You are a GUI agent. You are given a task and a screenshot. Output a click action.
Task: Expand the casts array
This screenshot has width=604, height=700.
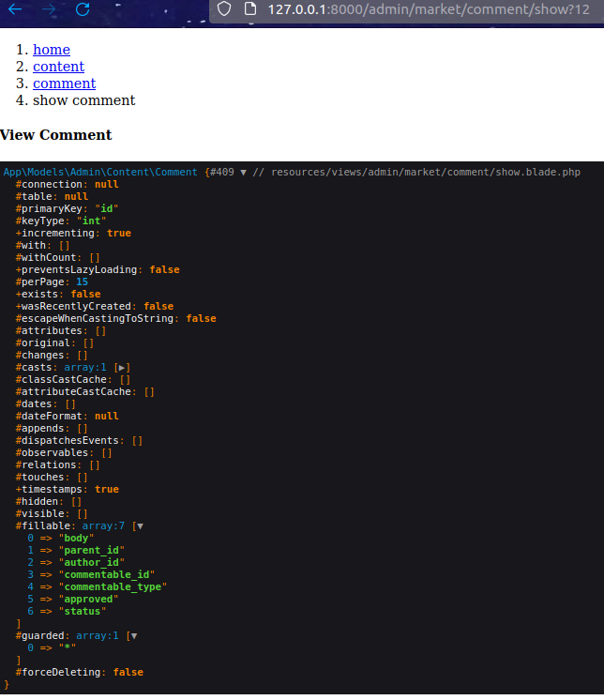tap(125, 368)
